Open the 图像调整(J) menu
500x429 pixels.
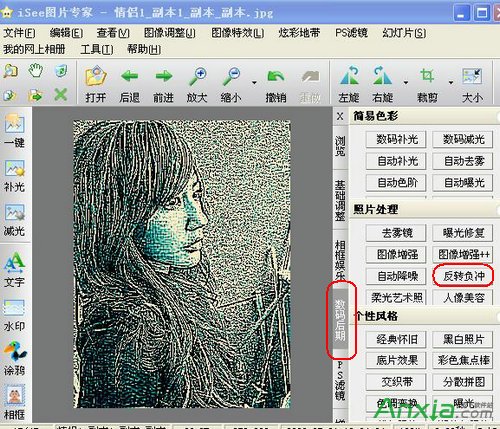(170, 33)
